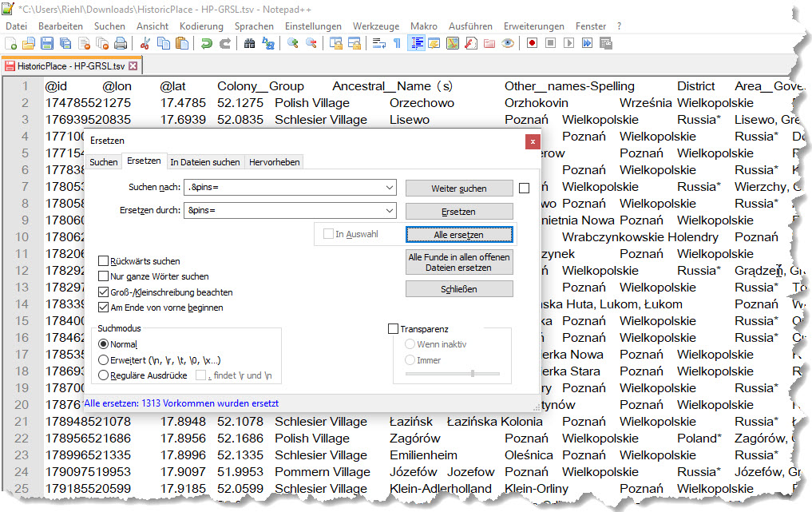The height and width of the screenshot is (512, 812).
Task: Click the Weiter suchen button
Action: coord(459,189)
